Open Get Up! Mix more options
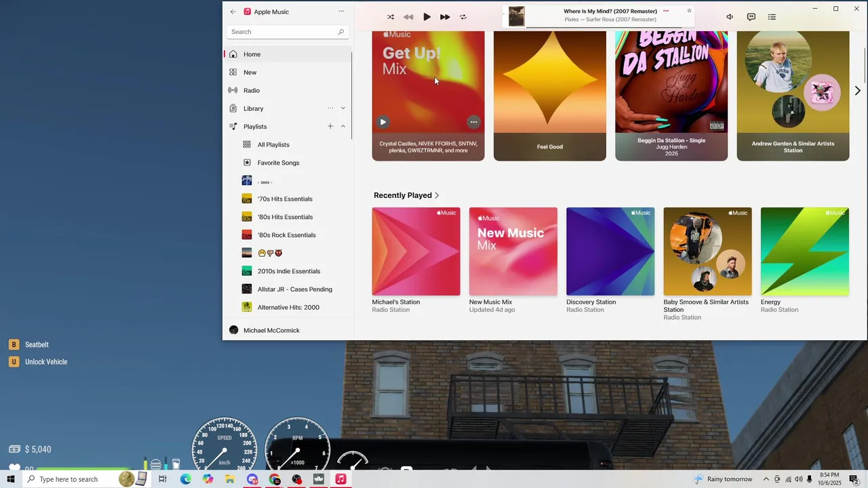 click(473, 122)
